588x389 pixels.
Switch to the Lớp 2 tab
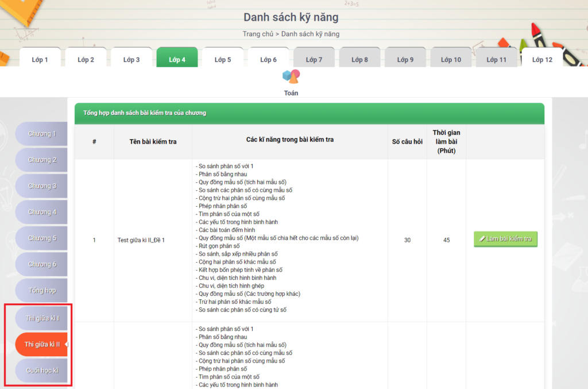click(x=86, y=57)
